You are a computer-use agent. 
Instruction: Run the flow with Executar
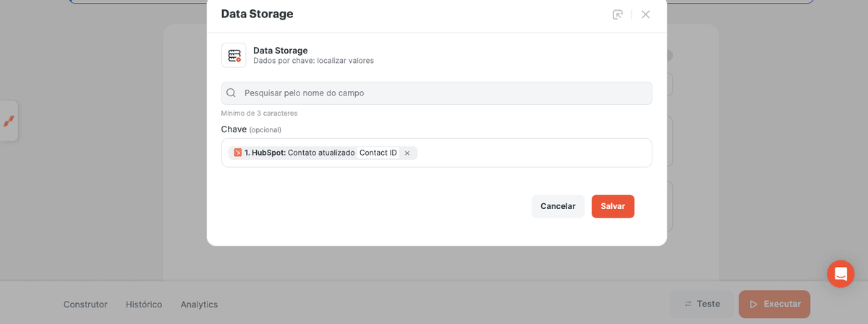[775, 304]
